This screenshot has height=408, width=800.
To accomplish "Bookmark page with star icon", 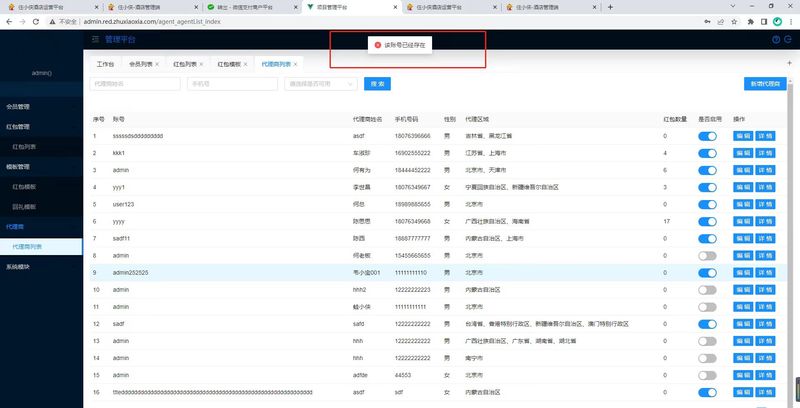I will click(x=734, y=22).
